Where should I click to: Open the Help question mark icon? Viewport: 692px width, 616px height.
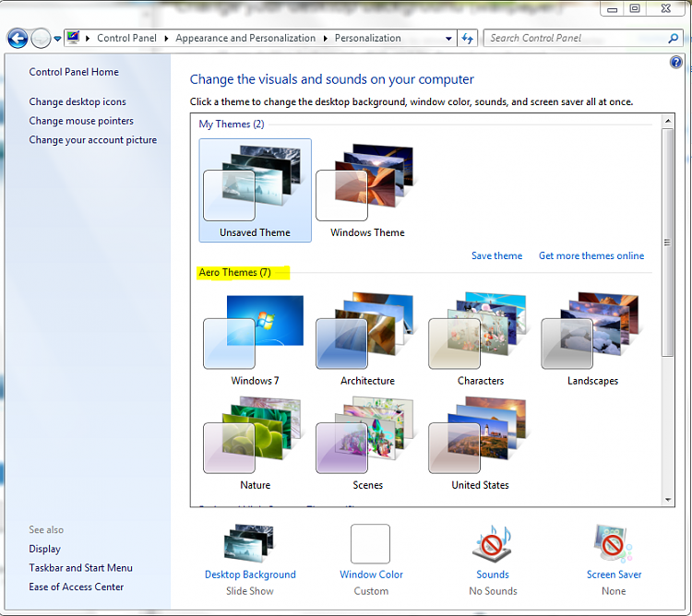(675, 62)
